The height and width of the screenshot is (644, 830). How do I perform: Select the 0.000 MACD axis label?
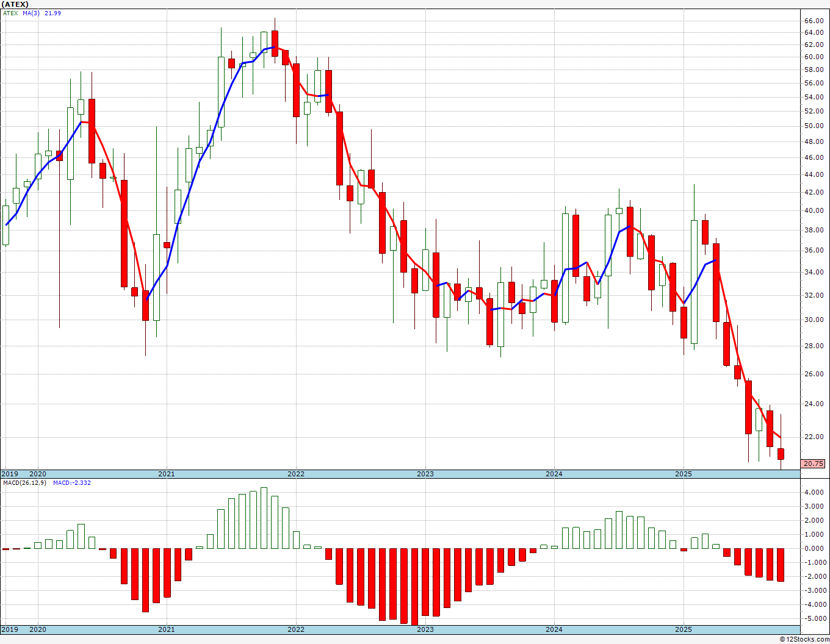[815, 548]
